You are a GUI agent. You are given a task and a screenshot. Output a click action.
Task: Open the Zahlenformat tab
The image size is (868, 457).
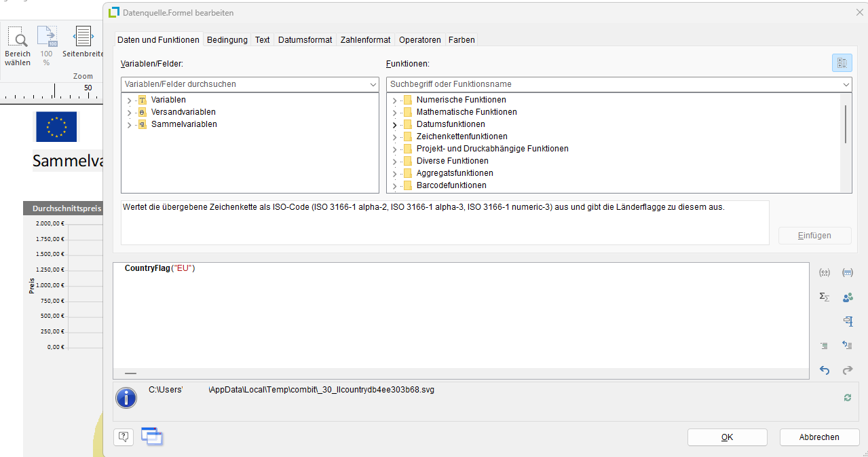[365, 40]
